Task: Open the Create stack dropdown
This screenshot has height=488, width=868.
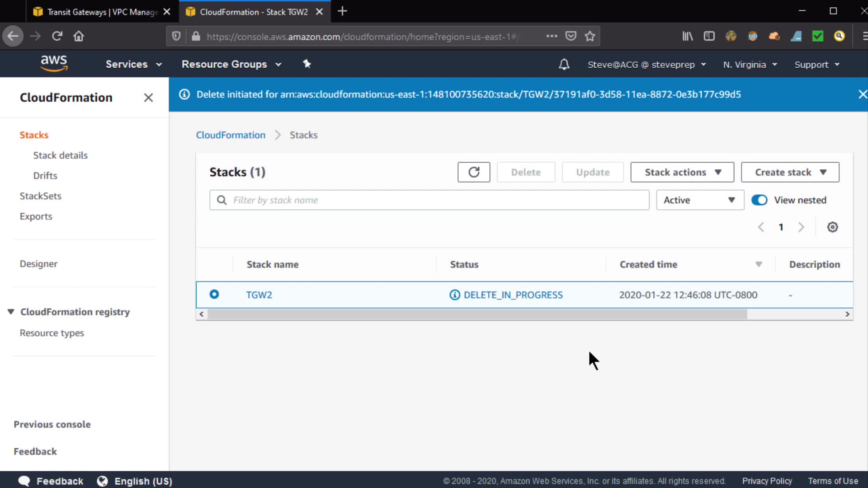Action: click(x=790, y=172)
